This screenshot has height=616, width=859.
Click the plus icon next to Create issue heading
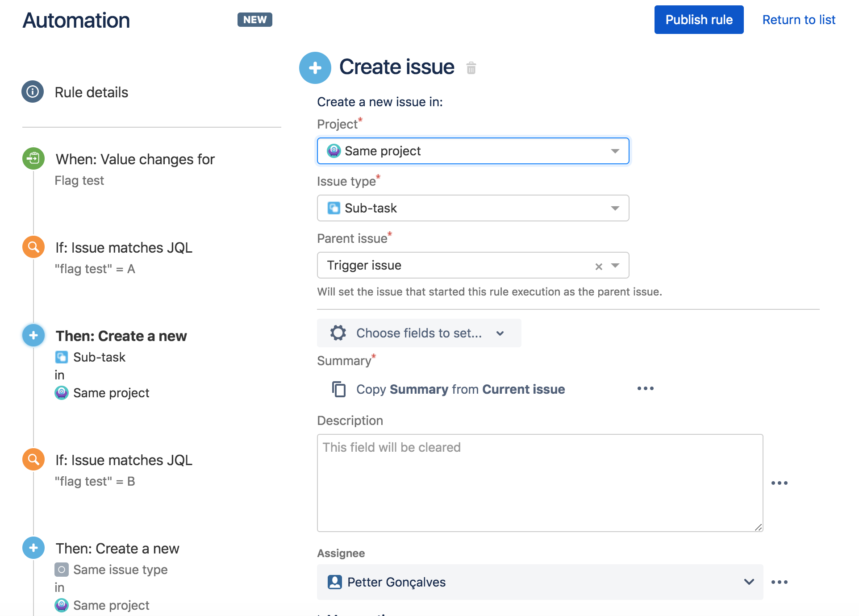[315, 68]
